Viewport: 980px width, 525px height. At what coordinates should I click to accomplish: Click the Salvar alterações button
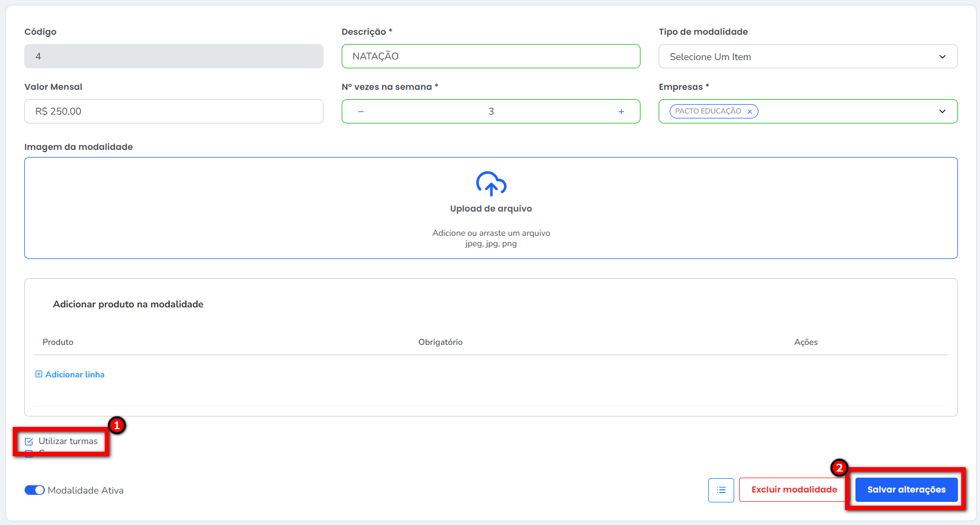pyautogui.click(x=906, y=489)
